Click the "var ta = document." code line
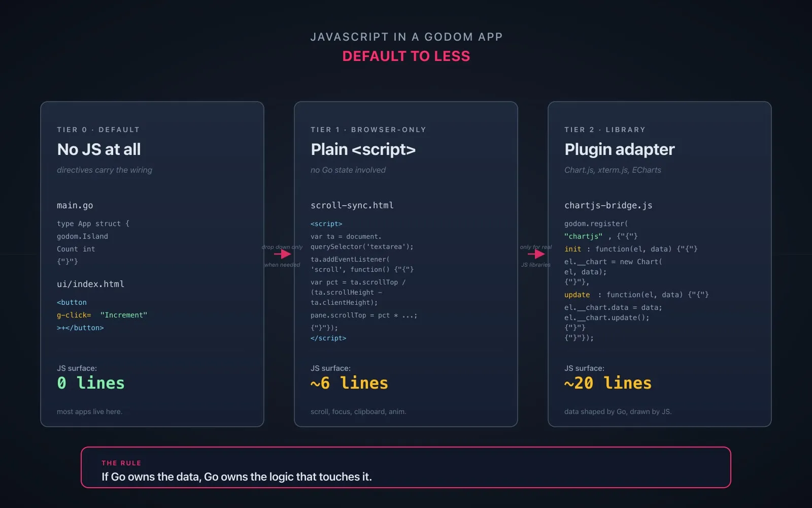The height and width of the screenshot is (508, 812). point(346,236)
